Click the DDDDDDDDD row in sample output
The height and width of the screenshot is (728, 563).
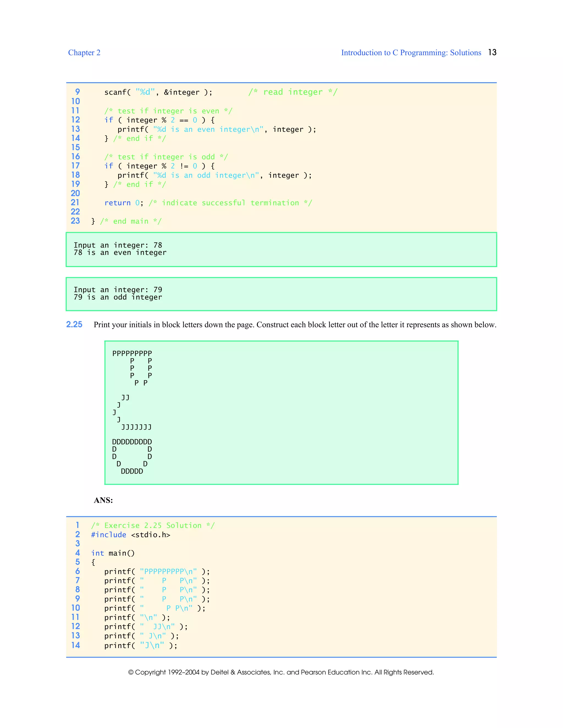(x=132, y=442)
